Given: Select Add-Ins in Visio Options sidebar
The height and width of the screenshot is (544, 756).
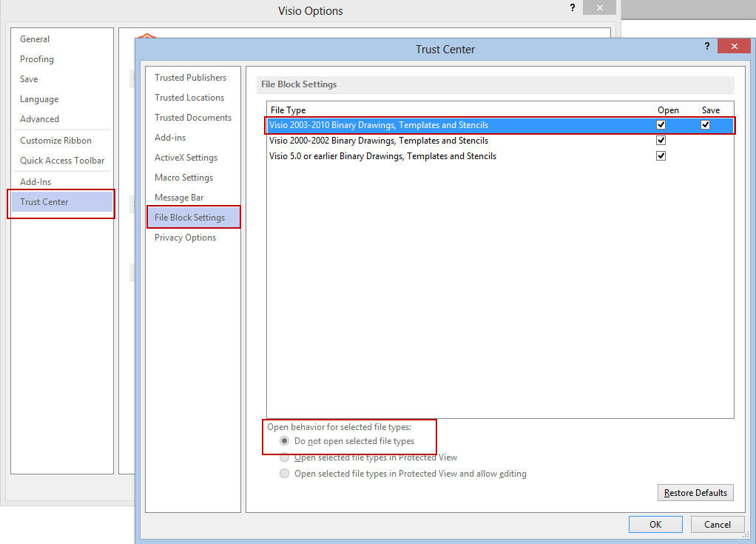Looking at the screenshot, I should click(36, 182).
